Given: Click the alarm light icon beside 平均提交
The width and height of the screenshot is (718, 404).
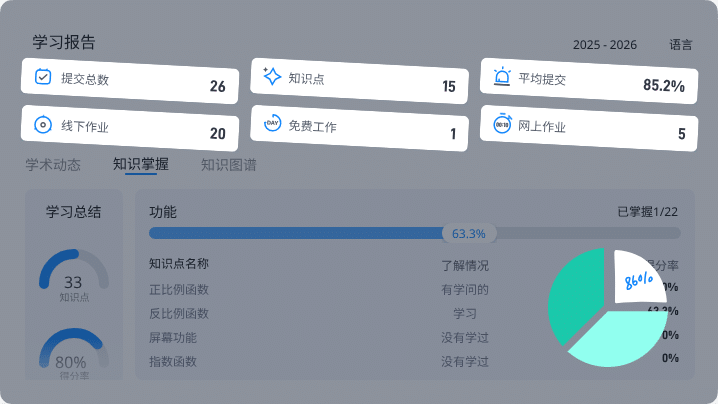Looking at the screenshot, I should pyautogui.click(x=502, y=77).
